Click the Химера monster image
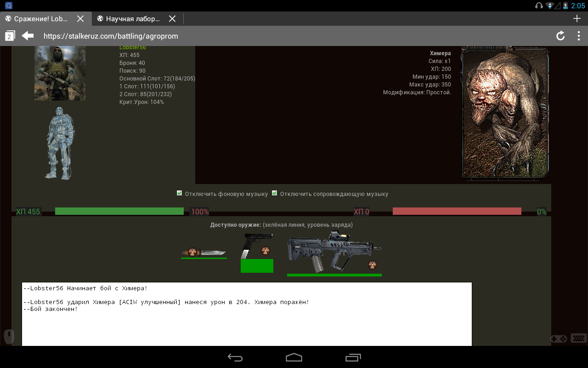The width and height of the screenshot is (588, 368). pos(505,112)
